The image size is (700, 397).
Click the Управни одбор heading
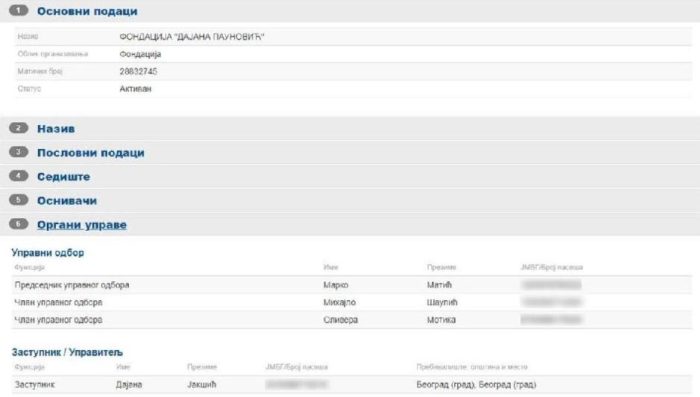click(48, 253)
